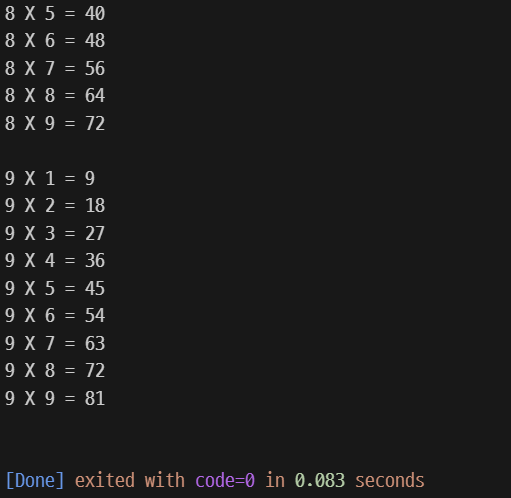
Task: Click the "9 X 4 = 36" output line
Action: click(x=55, y=261)
